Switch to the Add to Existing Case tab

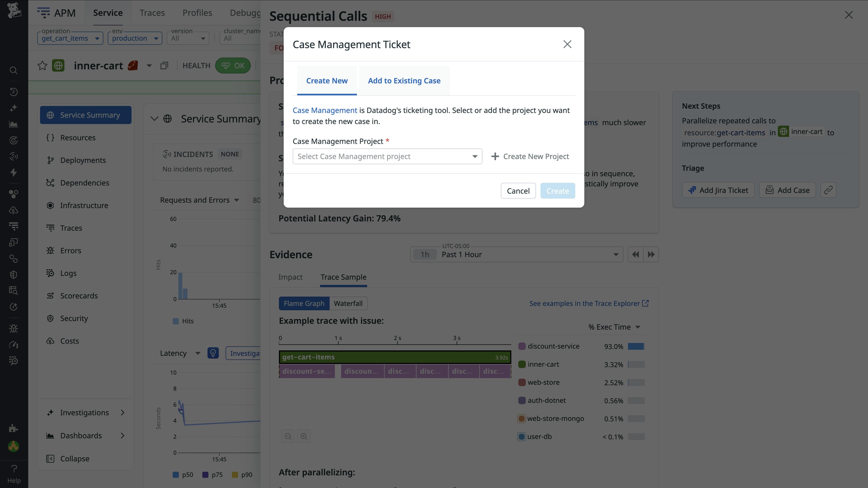pyautogui.click(x=404, y=80)
